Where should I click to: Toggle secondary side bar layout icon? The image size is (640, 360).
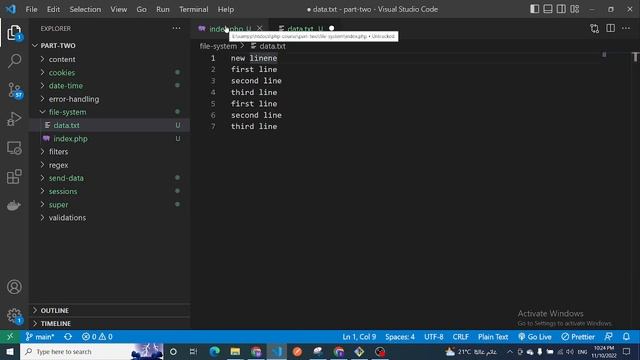point(561,9)
